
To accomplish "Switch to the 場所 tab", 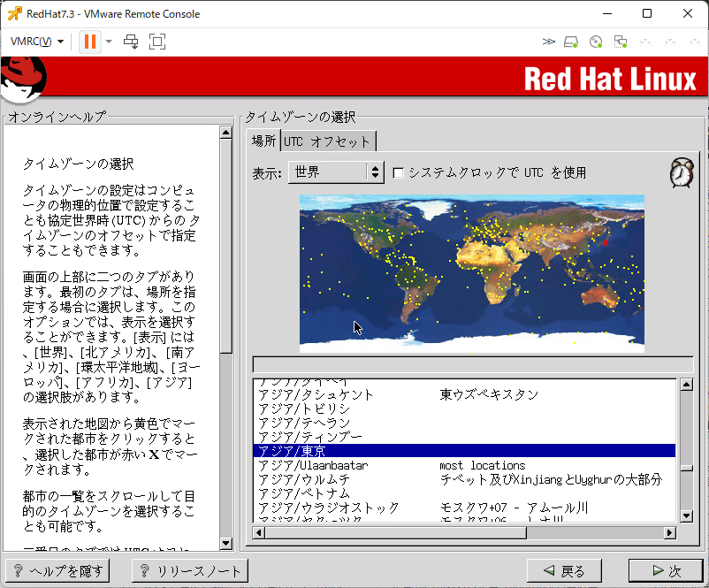I will pyautogui.click(x=263, y=141).
